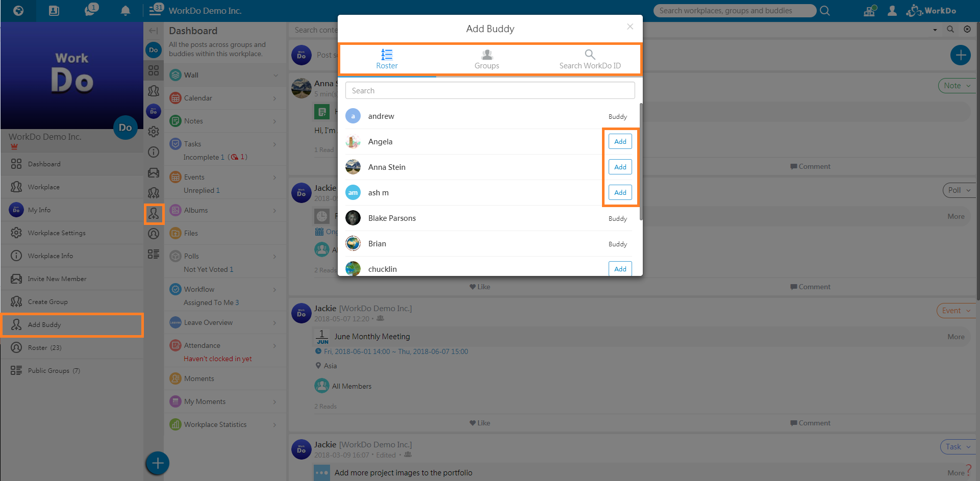This screenshot has height=481, width=980.
Task: Click Brian's avatar in roster list
Action: 353,243
